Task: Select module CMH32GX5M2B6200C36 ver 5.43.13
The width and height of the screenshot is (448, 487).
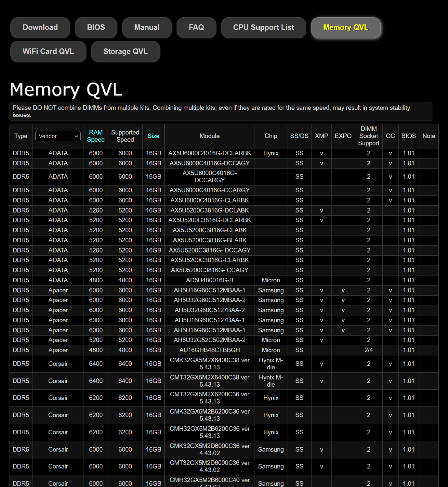Action: (210, 432)
